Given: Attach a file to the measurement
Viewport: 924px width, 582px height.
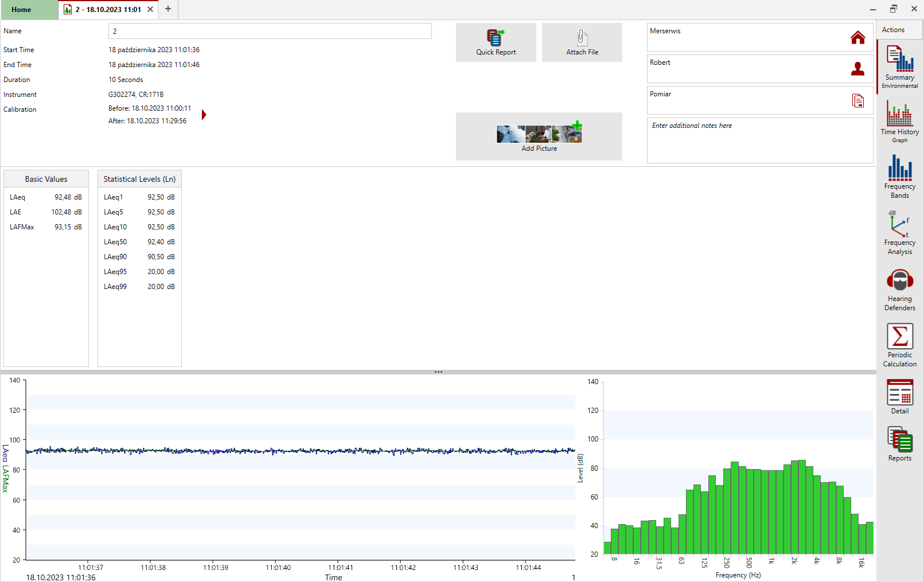Looking at the screenshot, I should tap(582, 42).
